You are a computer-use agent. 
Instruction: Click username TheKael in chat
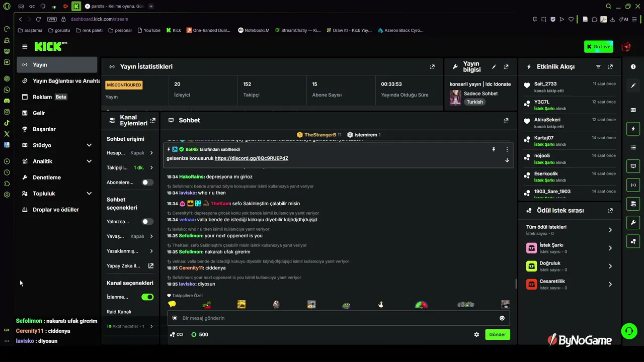pos(220,204)
